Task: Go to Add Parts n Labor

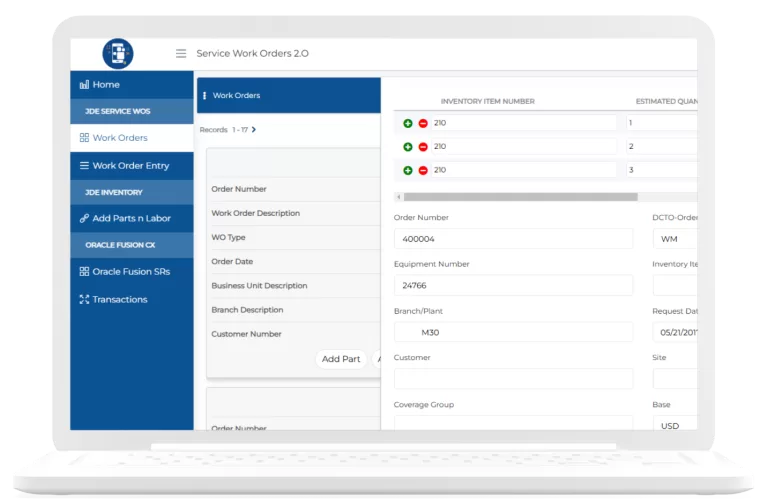Action: [132, 218]
